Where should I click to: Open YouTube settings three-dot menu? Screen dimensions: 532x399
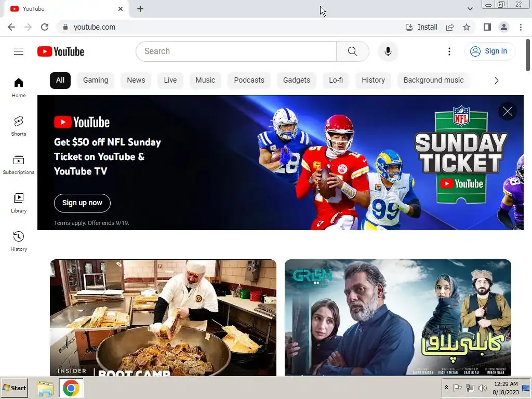coord(449,51)
